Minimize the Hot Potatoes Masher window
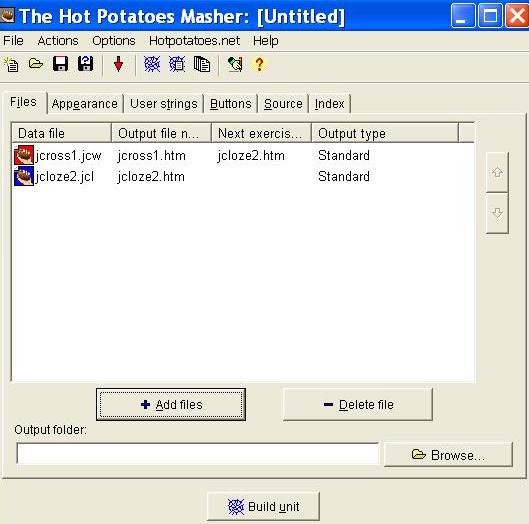Screen dimensions: 529x524 463,15
